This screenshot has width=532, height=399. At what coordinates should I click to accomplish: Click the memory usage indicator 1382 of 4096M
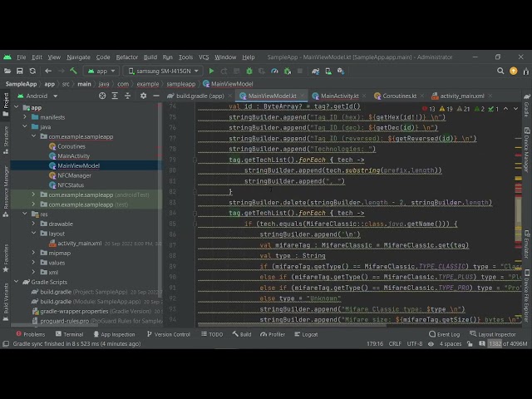point(508,343)
